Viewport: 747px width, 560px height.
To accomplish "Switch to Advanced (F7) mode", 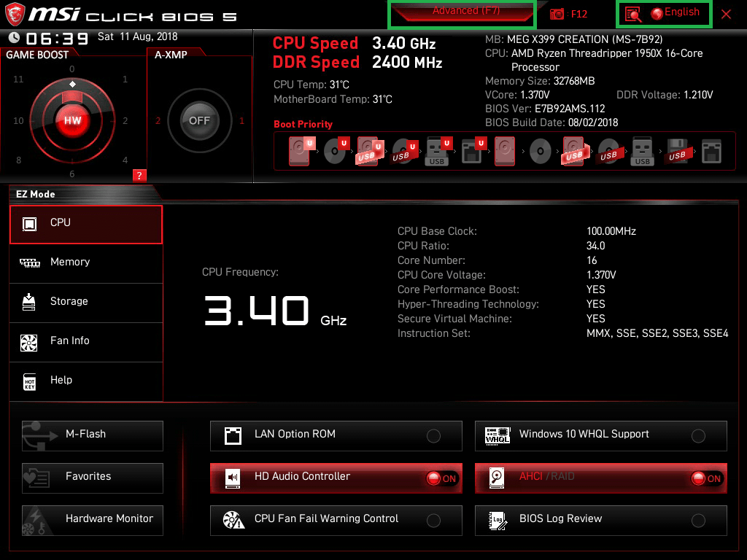I will [x=465, y=12].
